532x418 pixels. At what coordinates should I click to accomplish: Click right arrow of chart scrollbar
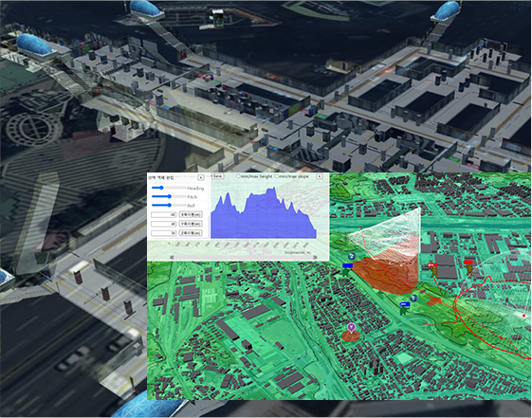click(x=315, y=258)
